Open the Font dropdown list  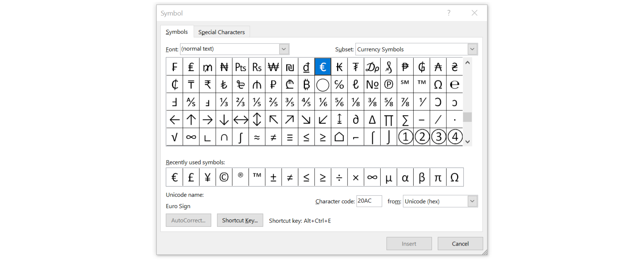point(284,49)
